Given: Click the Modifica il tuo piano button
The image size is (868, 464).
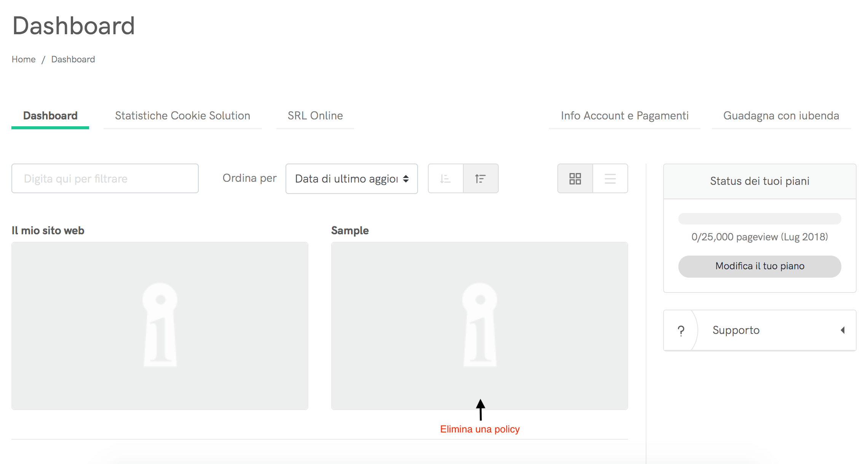Looking at the screenshot, I should tap(759, 266).
